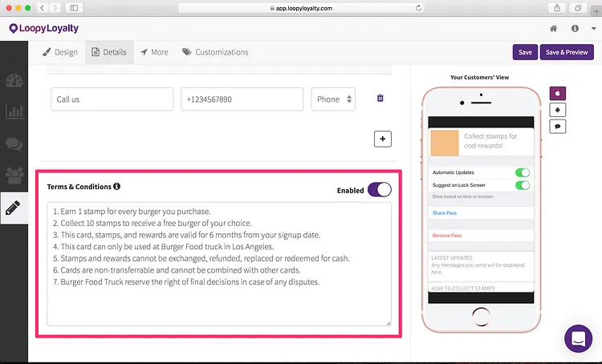Switch to the More tab
602x364 pixels.
click(x=154, y=52)
